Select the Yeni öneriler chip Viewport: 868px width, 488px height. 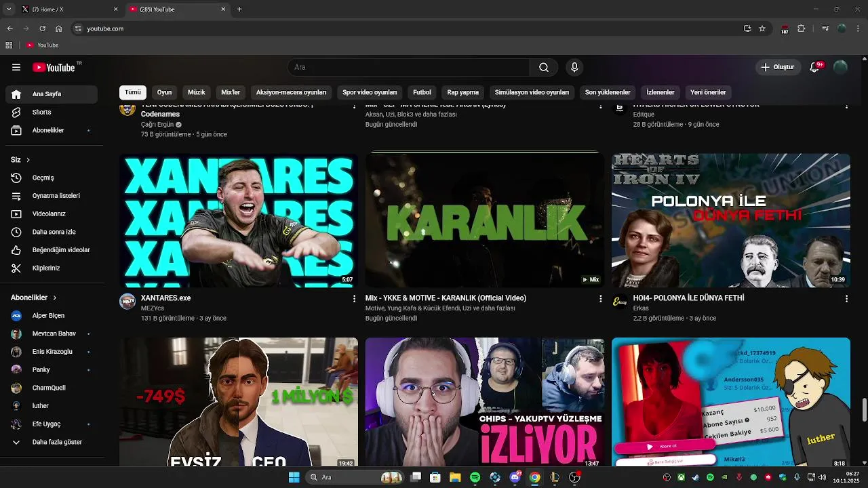pyautogui.click(x=708, y=92)
